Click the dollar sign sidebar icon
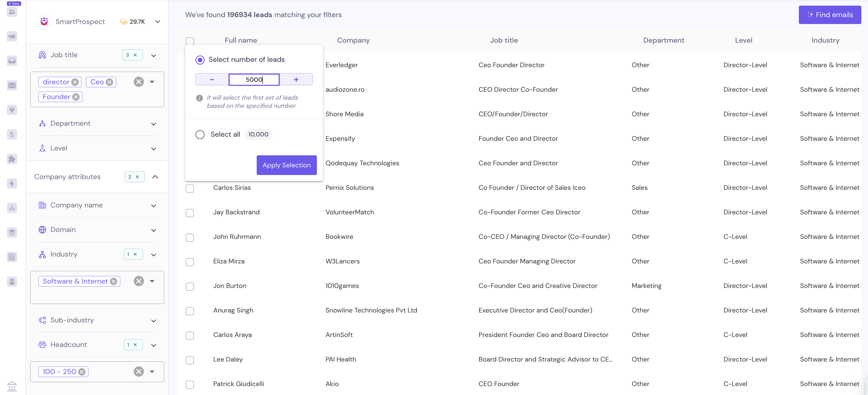The height and width of the screenshot is (395, 868). tap(12, 134)
